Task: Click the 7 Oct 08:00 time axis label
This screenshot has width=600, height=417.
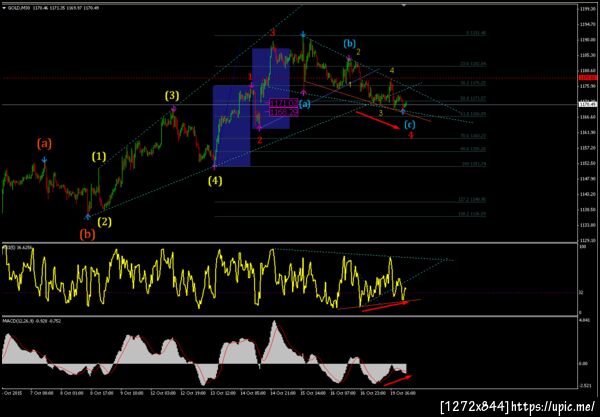Action: [42, 393]
